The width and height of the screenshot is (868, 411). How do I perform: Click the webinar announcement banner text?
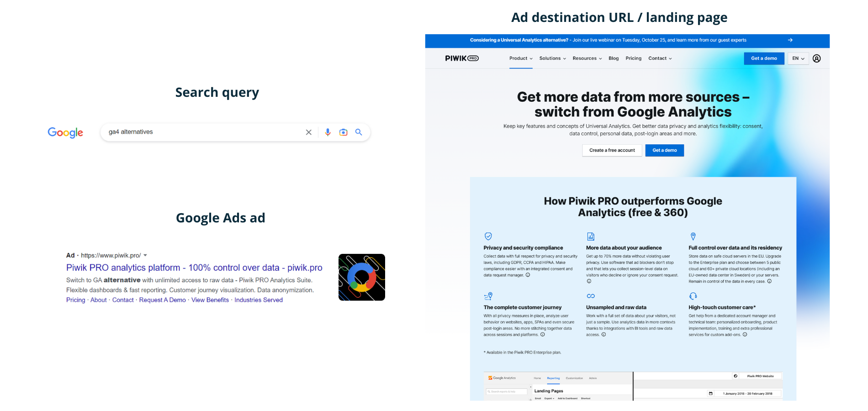(x=608, y=40)
